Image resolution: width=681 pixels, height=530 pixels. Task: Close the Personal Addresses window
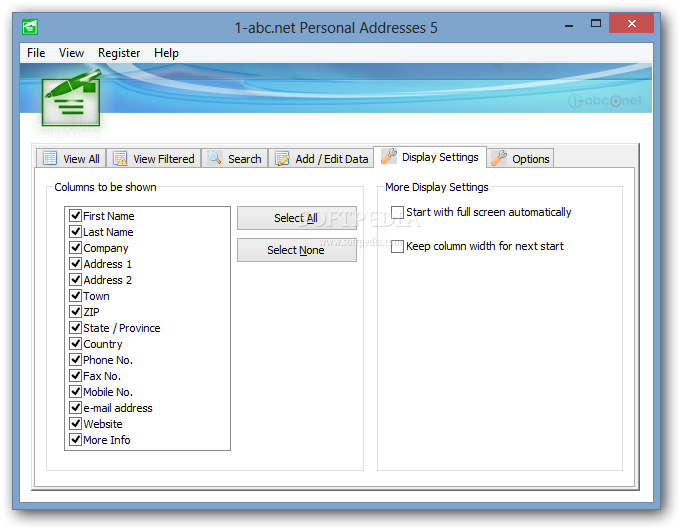tap(631, 23)
